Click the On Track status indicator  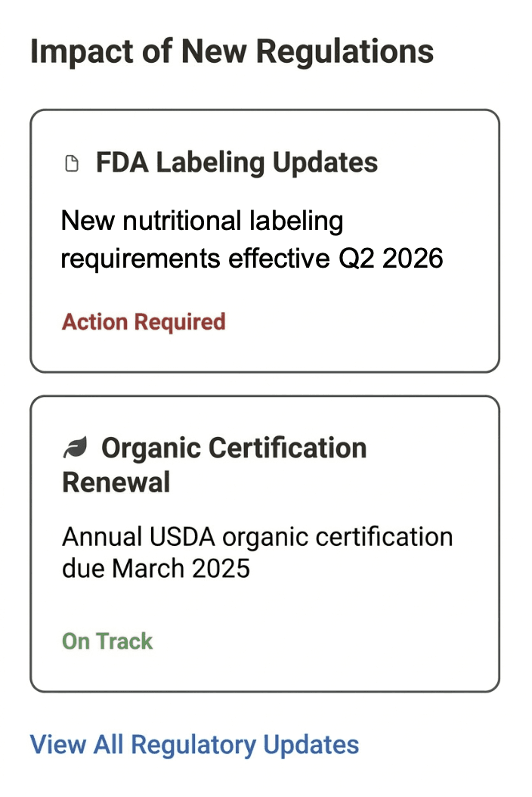(x=107, y=640)
